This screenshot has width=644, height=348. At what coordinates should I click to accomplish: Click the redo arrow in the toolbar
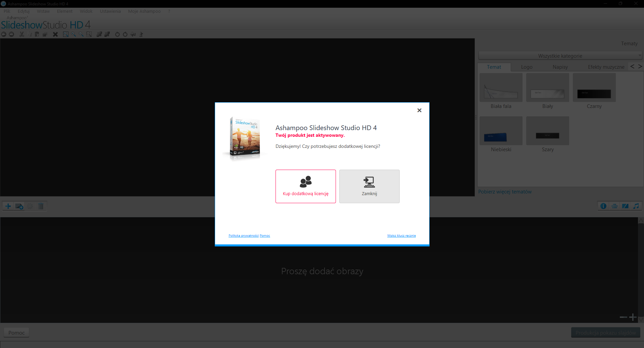pyautogui.click(x=11, y=34)
